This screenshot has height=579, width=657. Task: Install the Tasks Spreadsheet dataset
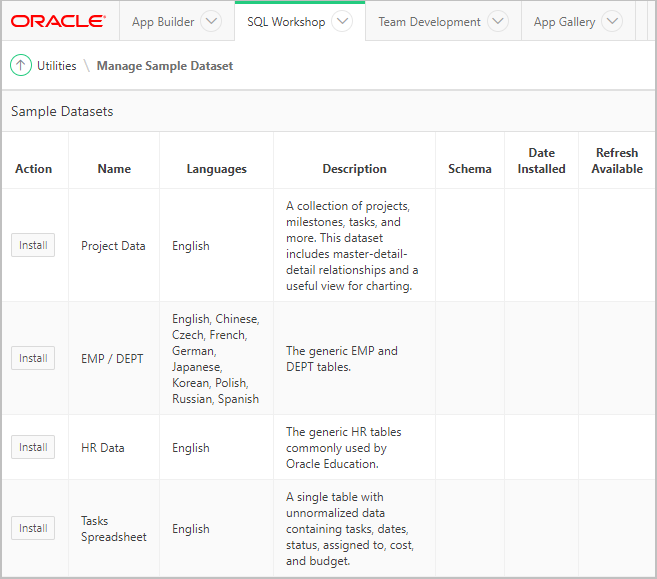[33, 529]
